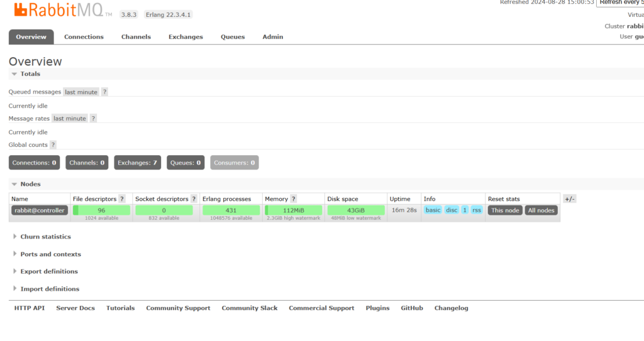Image resolution: width=644 pixels, height=341 pixels.
Task: Click the Consumers: 0 count button
Action: (234, 163)
